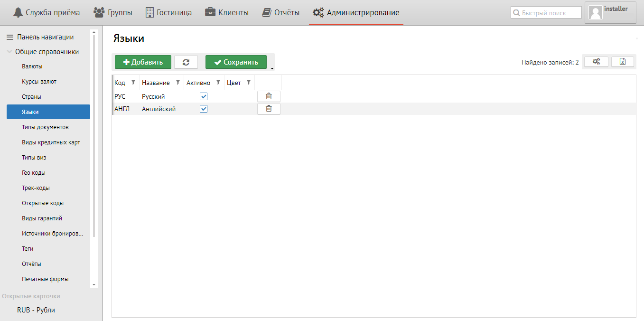
Task: Open Открытые коды in the sidebar
Action: [x=48, y=203]
